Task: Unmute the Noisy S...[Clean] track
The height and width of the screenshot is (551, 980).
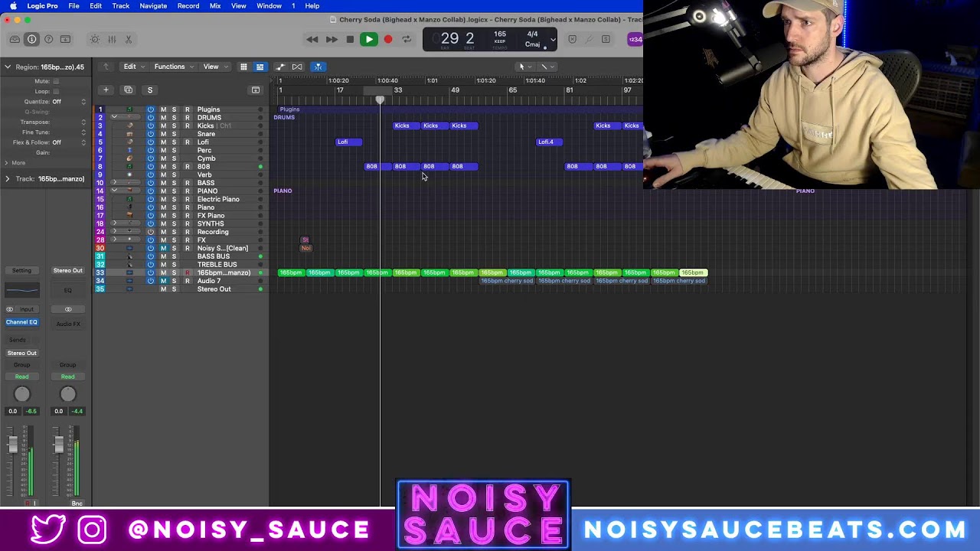Action: (x=163, y=248)
